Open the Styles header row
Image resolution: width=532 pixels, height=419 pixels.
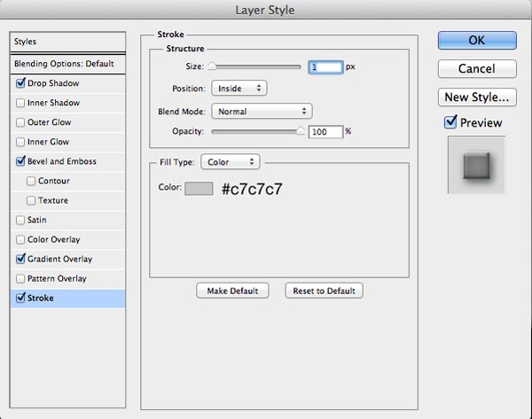point(68,42)
